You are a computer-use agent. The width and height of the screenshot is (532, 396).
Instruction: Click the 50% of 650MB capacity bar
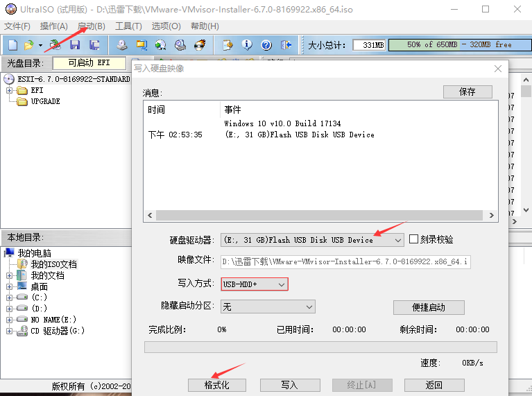point(460,45)
